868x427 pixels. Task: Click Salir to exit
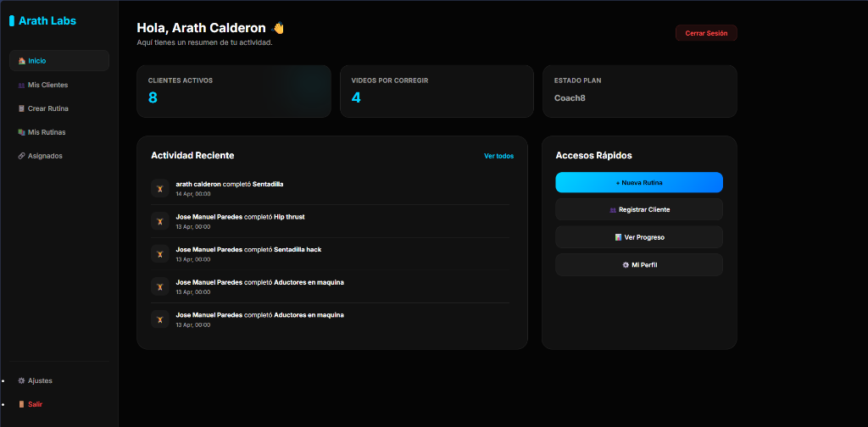[x=59, y=404]
